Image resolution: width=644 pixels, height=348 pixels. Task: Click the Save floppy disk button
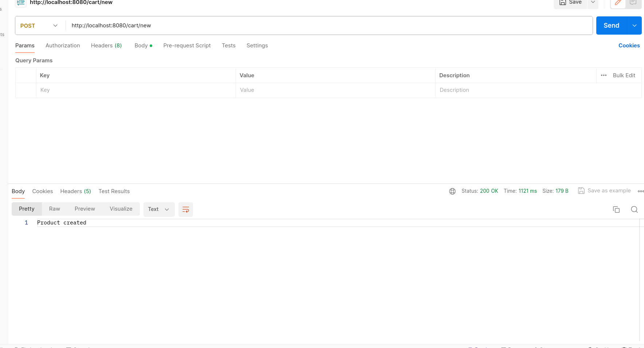(570, 3)
